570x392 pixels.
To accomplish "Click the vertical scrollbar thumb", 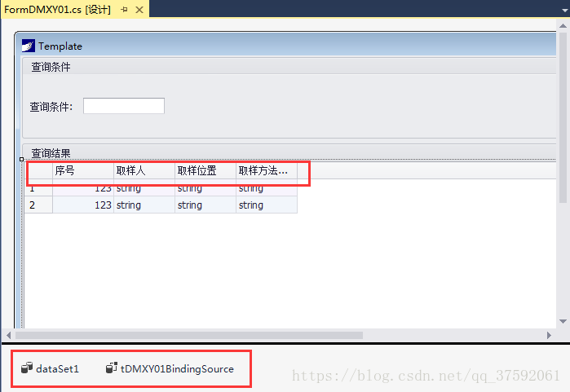I will [563, 117].
